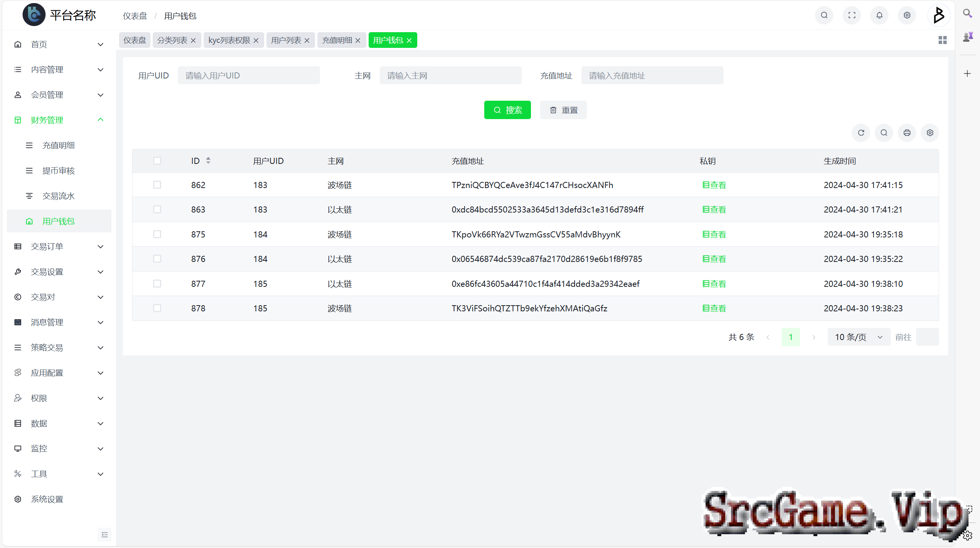View private key for ID 862
The image size is (980, 548).
[714, 185]
